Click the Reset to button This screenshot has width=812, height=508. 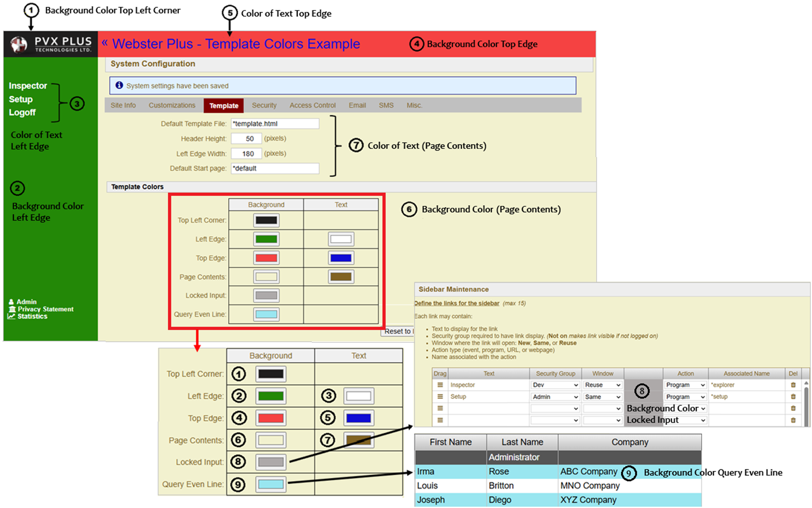[x=398, y=332]
